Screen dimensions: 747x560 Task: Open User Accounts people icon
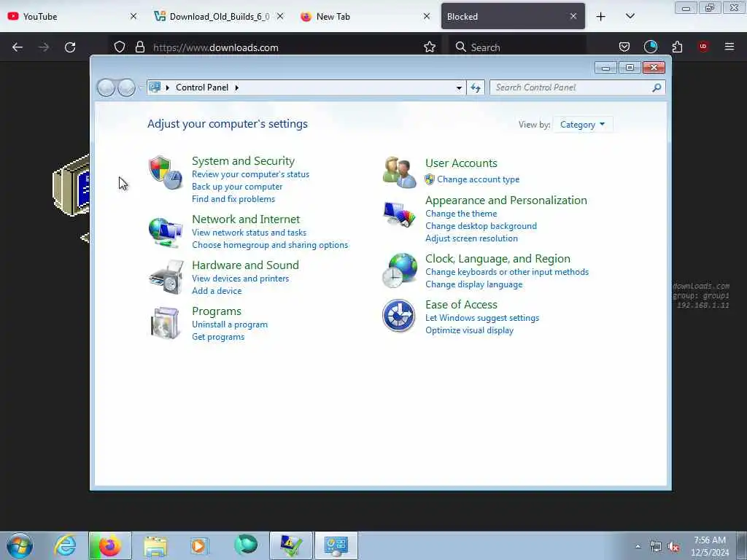pos(399,172)
